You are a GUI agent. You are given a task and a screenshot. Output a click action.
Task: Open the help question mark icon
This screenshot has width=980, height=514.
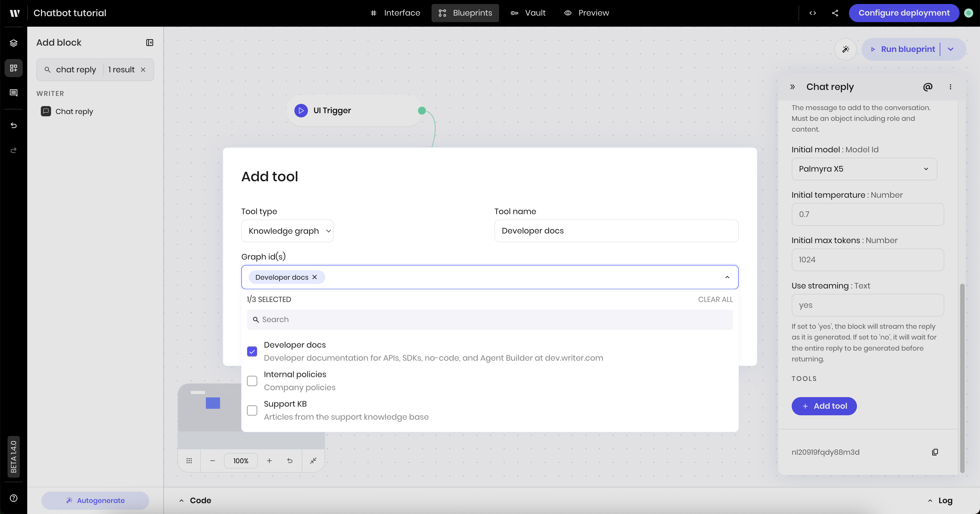coord(14,498)
